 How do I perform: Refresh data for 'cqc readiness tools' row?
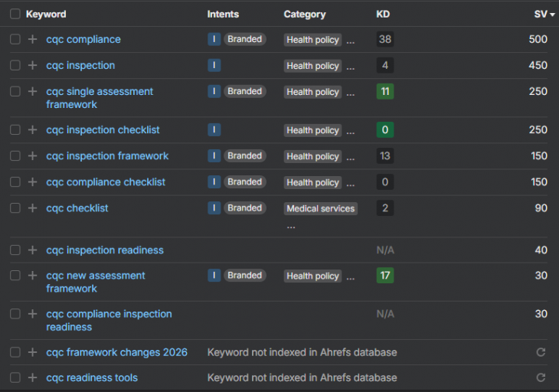[x=541, y=377]
